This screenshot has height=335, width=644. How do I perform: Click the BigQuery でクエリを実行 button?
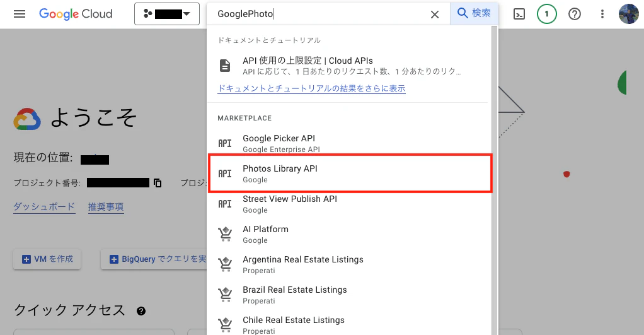(154, 259)
